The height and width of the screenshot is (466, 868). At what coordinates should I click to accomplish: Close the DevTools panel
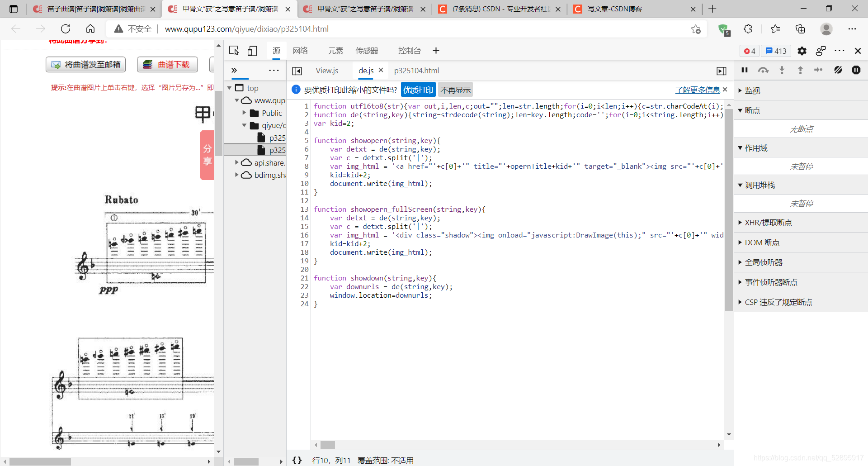coord(858,51)
